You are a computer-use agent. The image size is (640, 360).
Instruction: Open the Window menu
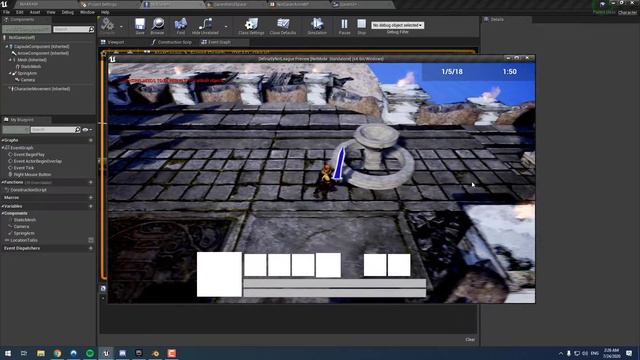[x=87, y=12]
